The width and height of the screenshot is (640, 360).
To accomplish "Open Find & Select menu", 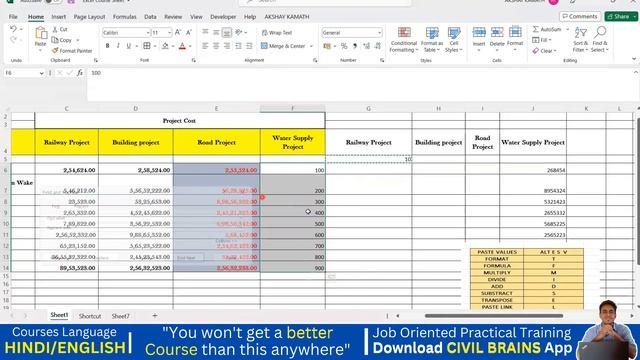I will (600, 40).
